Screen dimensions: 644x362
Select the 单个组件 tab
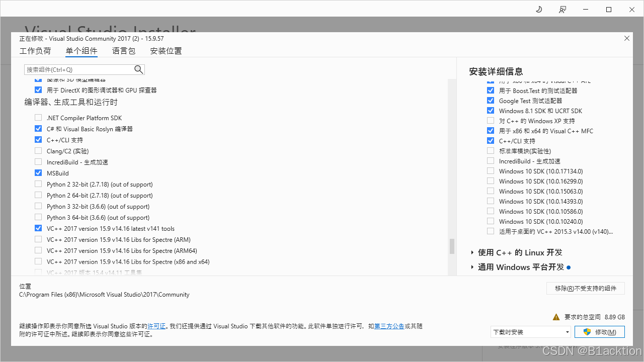82,51
